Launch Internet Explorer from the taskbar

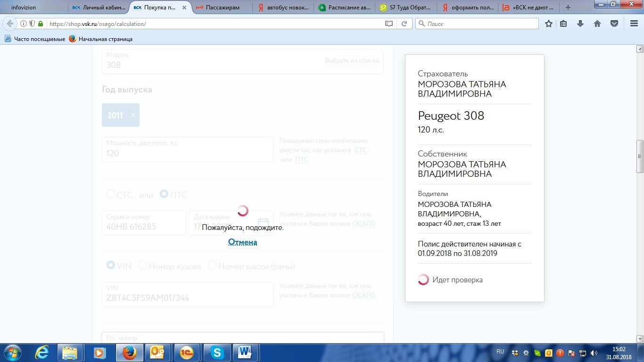click(x=42, y=353)
